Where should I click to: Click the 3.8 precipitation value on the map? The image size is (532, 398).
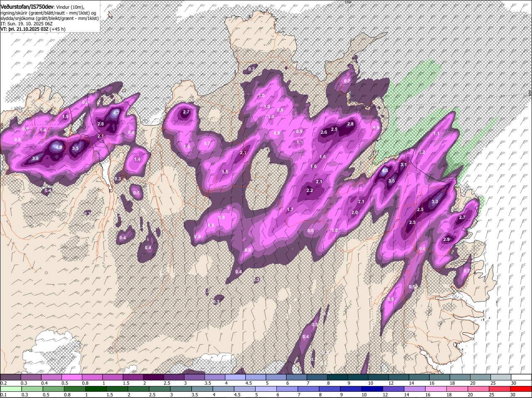[x=35, y=158]
